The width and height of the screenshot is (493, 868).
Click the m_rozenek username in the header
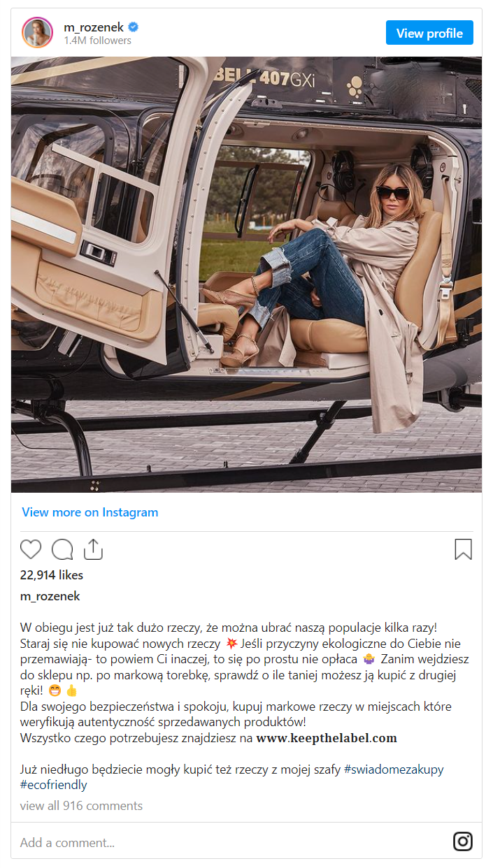(x=93, y=27)
